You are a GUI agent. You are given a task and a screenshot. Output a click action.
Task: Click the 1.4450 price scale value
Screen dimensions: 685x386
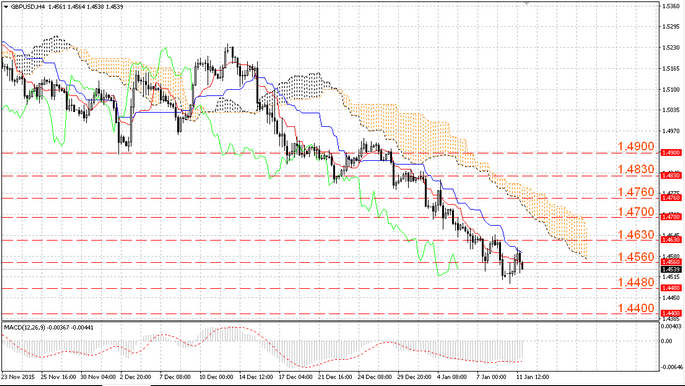pyautogui.click(x=670, y=297)
